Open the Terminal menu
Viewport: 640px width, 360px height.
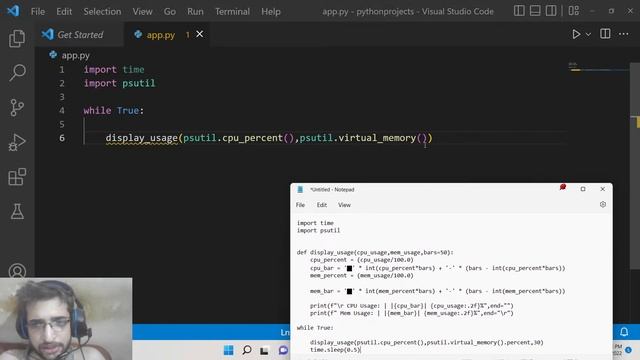click(232, 11)
